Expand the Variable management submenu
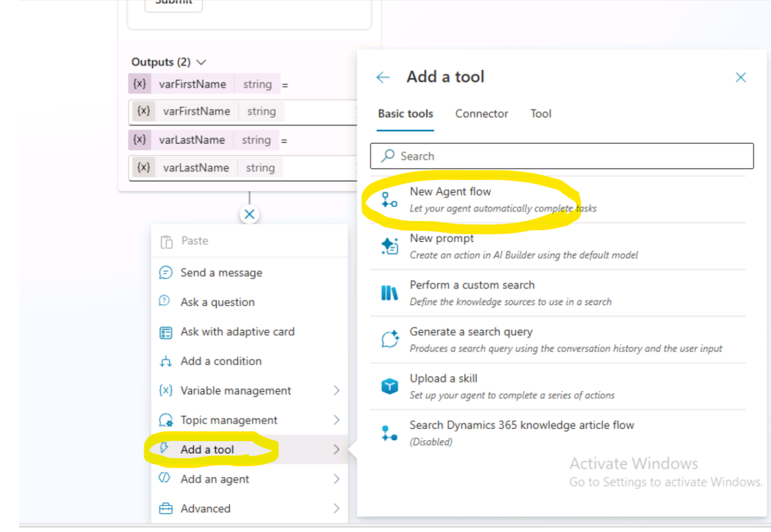 336,390
